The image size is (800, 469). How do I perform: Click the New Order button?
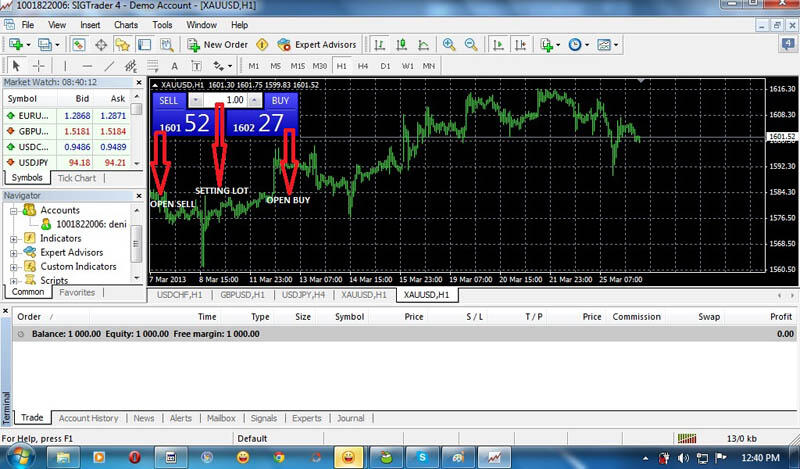(217, 45)
